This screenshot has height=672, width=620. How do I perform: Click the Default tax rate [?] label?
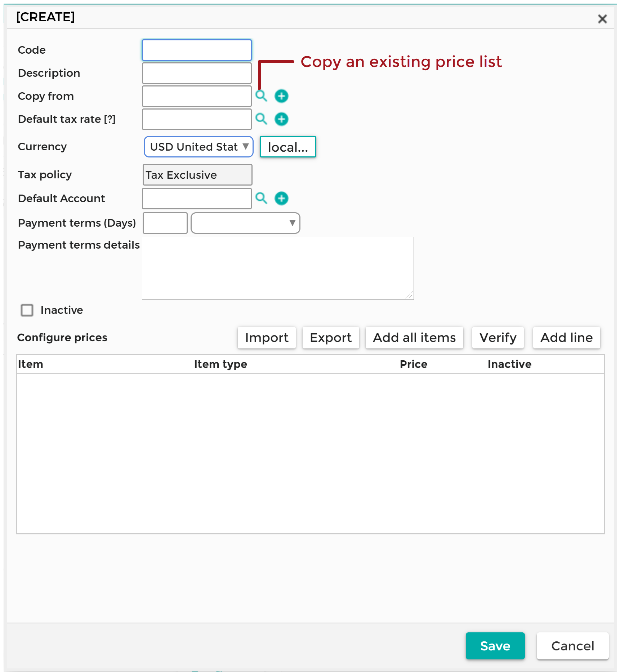tap(67, 119)
